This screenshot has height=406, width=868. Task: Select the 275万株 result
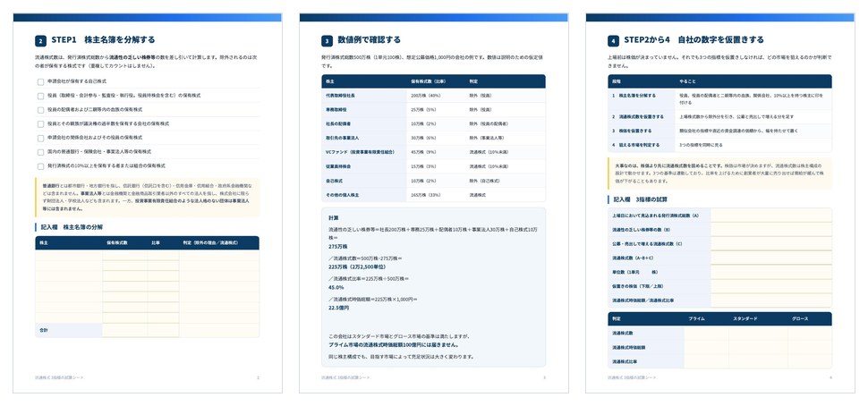pyautogui.click(x=337, y=247)
